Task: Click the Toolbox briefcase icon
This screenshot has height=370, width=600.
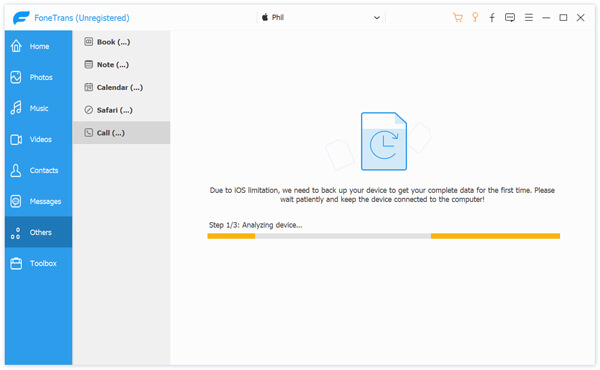Action: [16, 263]
